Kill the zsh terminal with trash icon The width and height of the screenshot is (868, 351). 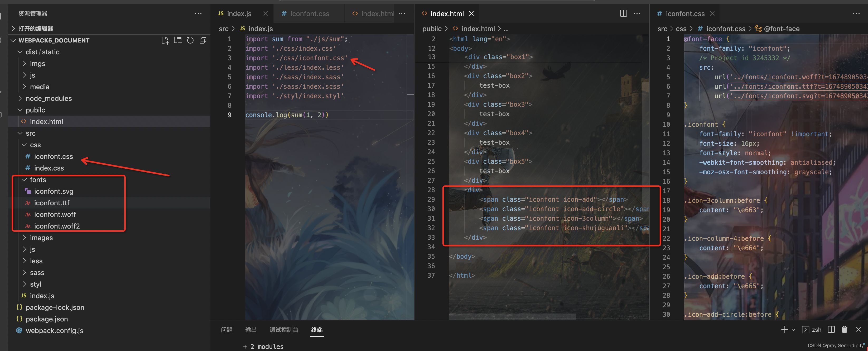(x=844, y=329)
